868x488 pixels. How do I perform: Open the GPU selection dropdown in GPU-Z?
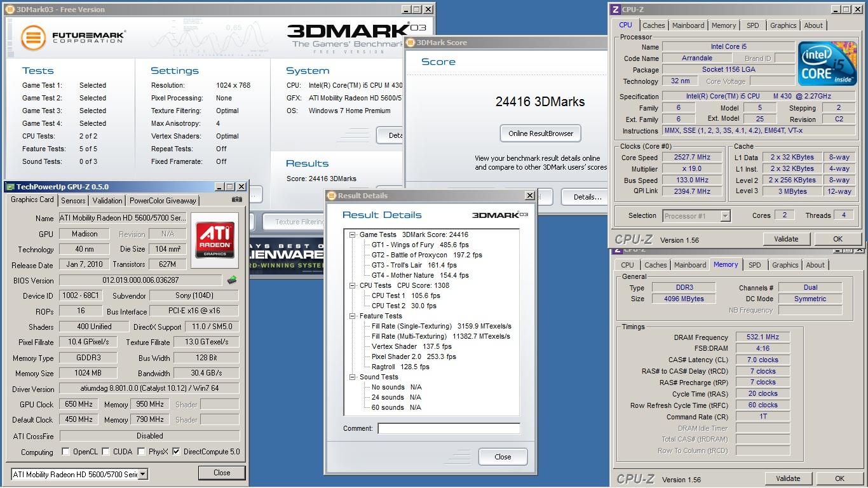pos(143,474)
